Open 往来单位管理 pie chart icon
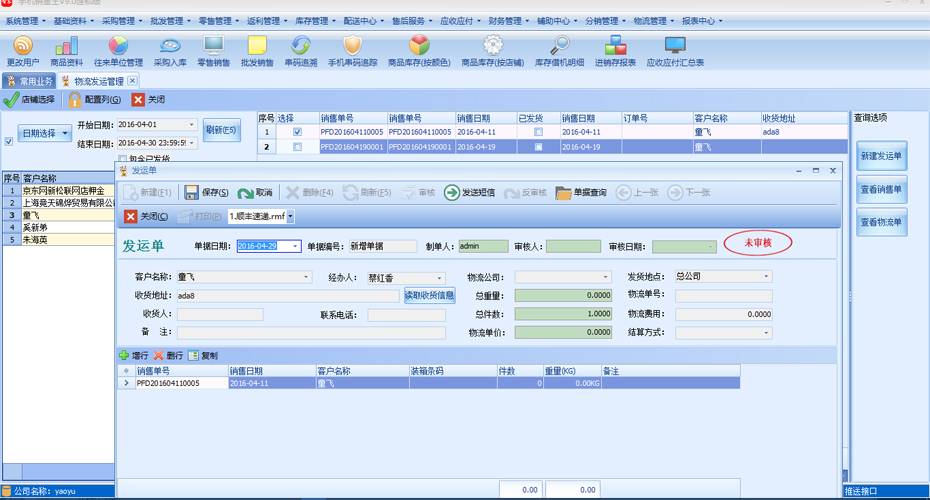930x500 pixels. (118, 46)
